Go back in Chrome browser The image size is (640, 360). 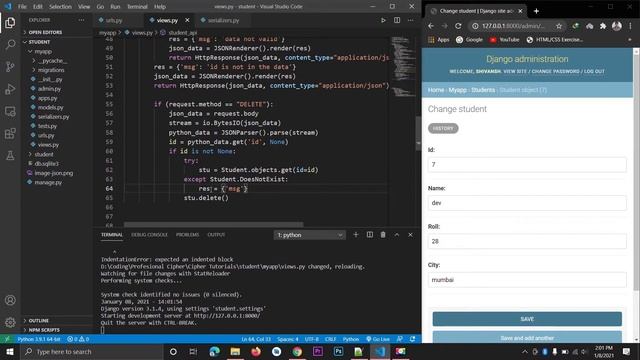click(431, 26)
